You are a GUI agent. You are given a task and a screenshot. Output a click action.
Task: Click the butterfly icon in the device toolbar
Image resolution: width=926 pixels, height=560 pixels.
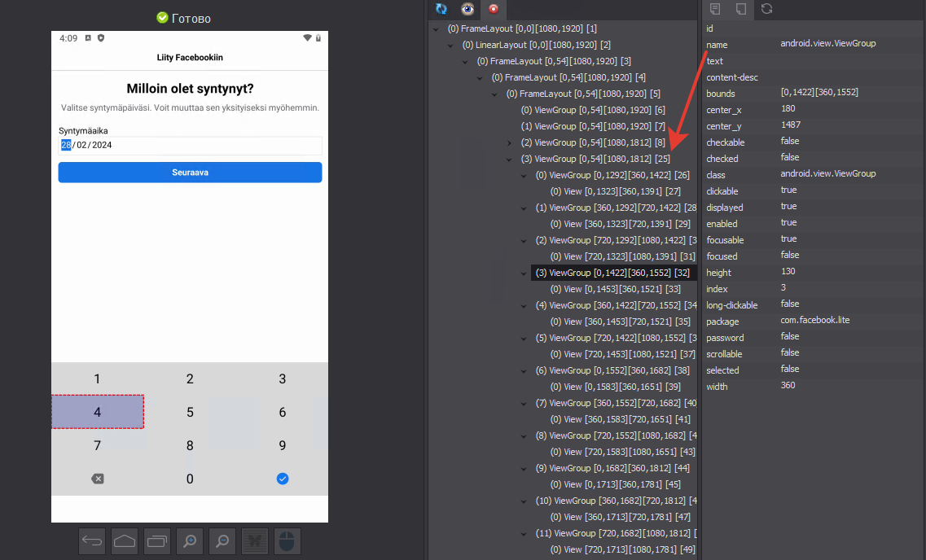[x=255, y=541]
